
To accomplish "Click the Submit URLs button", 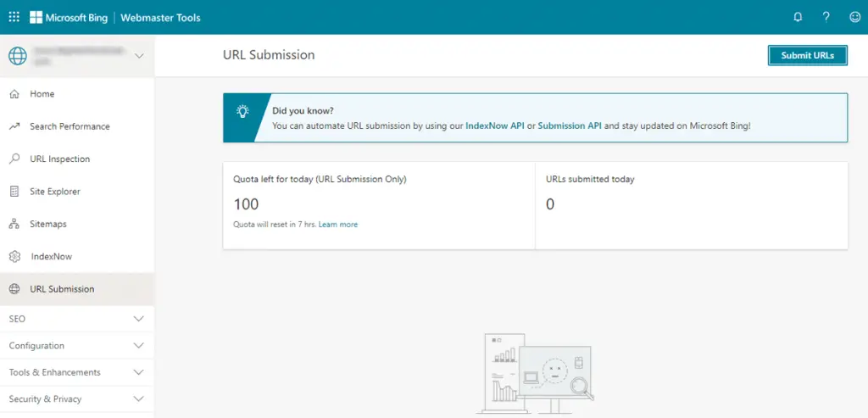I will (807, 55).
